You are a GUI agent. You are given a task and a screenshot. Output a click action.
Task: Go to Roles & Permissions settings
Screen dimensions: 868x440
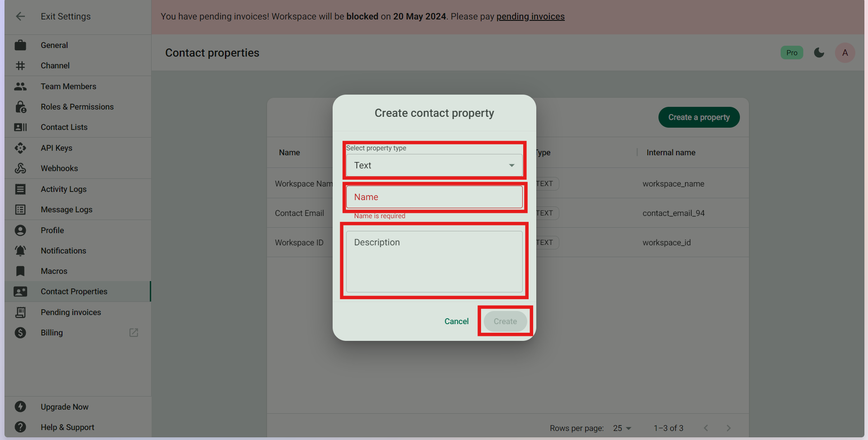click(x=77, y=107)
